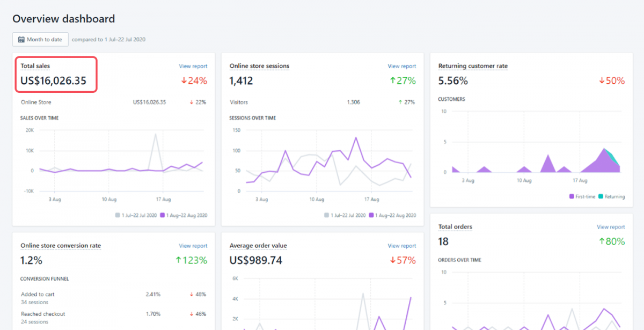Viewport: 644px width, 330px height.
Task: Click the 123% increase on conversion rate
Action: click(191, 260)
